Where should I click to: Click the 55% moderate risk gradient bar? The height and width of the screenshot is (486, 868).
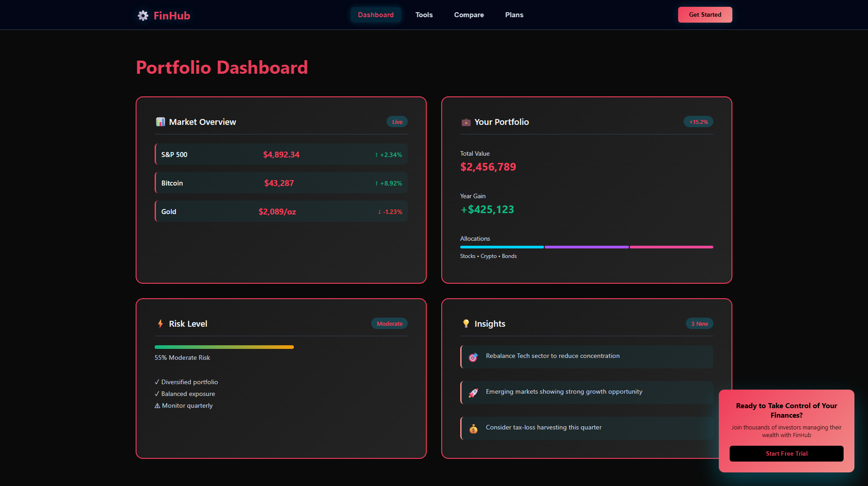point(224,347)
